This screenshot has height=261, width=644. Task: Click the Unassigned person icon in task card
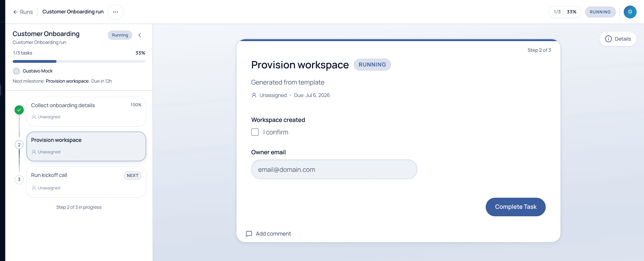pyautogui.click(x=254, y=95)
